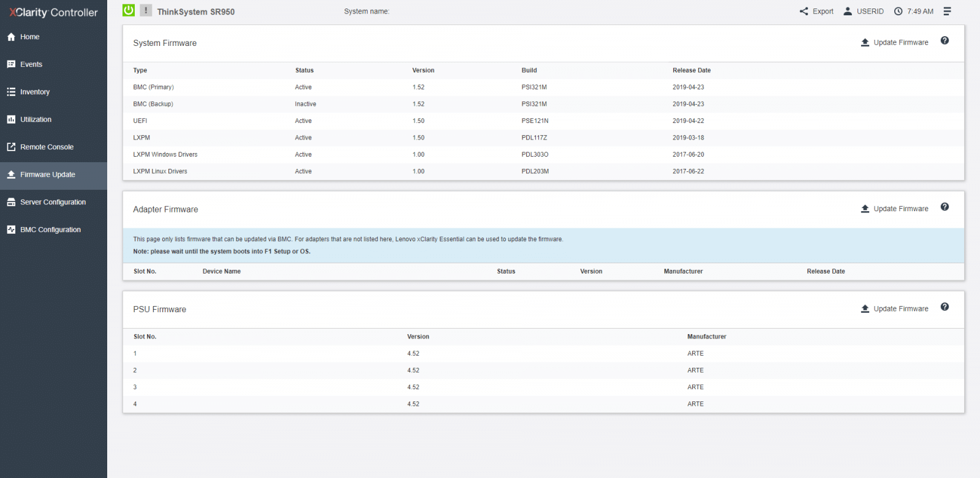Open the Events menu item
This screenshot has height=478, width=980.
53,64
